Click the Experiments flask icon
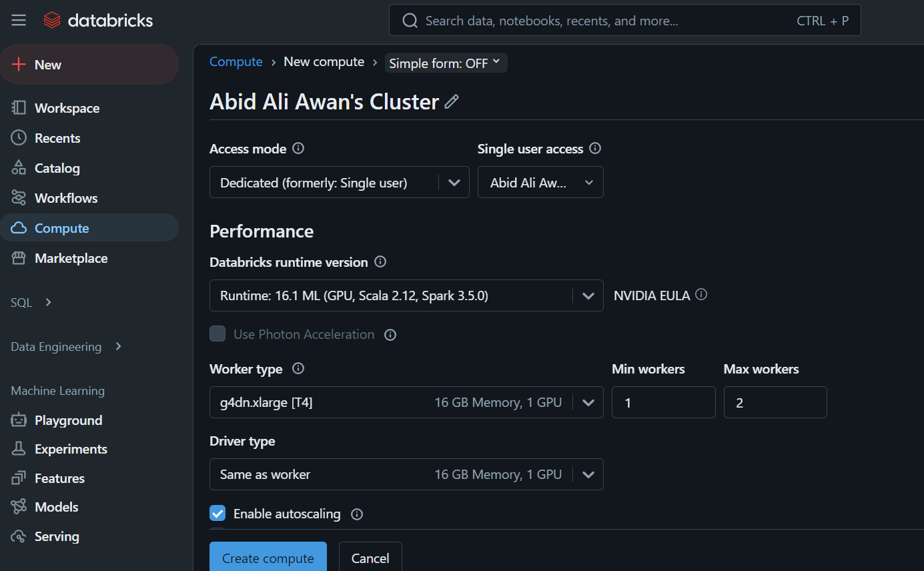 19,449
